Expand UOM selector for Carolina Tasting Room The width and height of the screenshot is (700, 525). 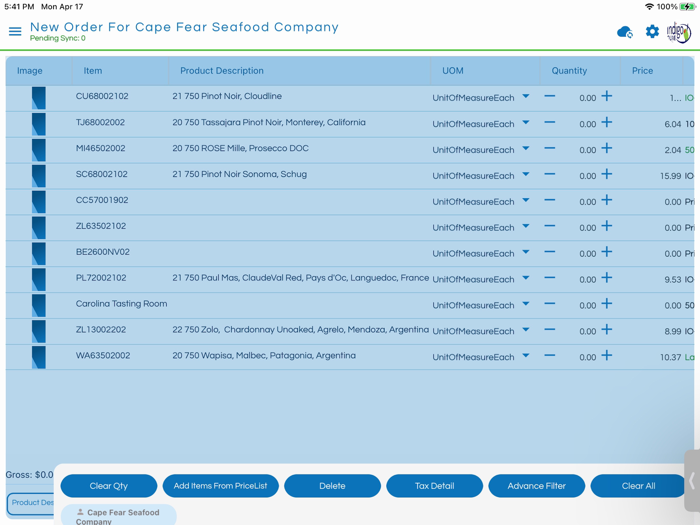click(526, 303)
